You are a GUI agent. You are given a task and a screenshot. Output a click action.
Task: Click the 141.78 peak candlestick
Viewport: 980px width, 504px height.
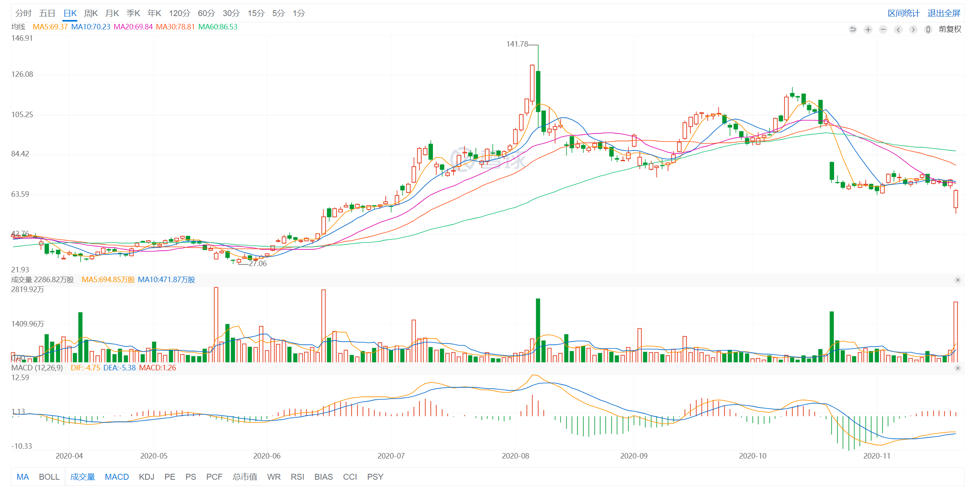click(538, 90)
